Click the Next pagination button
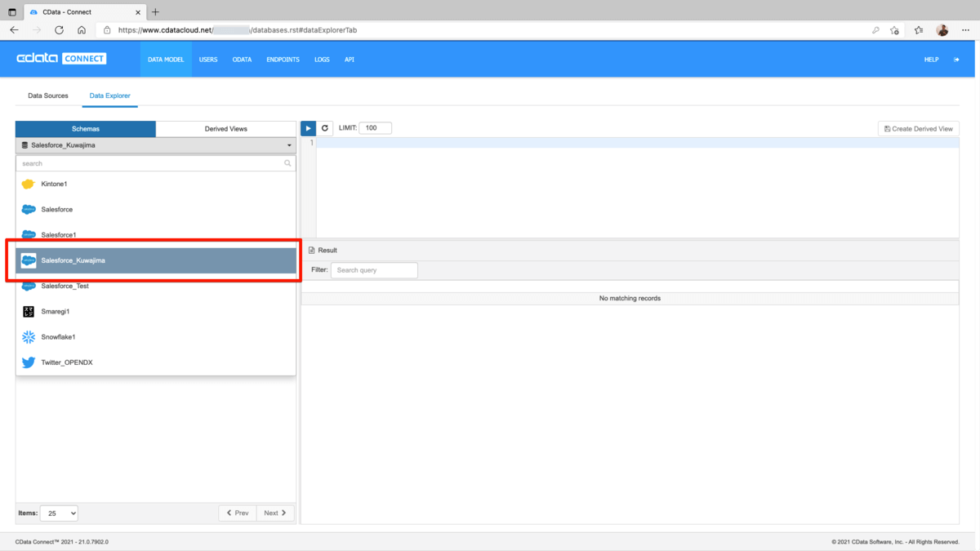The height and width of the screenshot is (551, 980). click(x=275, y=513)
